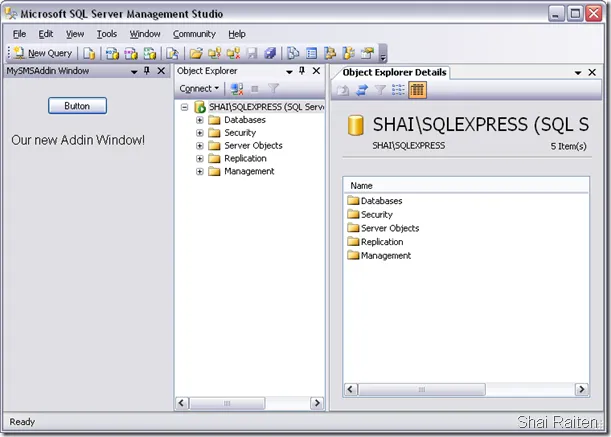Click the Disconnect icon in Object Explorer
The image size is (611, 437).
[237, 89]
